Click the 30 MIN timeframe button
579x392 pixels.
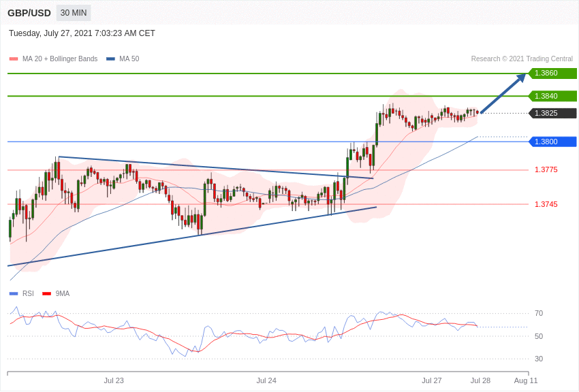click(74, 13)
